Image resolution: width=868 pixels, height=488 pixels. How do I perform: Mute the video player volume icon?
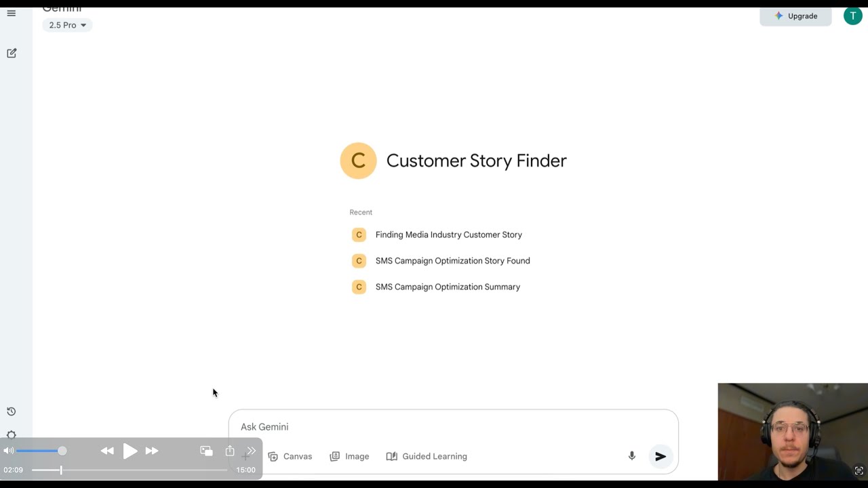(x=8, y=451)
